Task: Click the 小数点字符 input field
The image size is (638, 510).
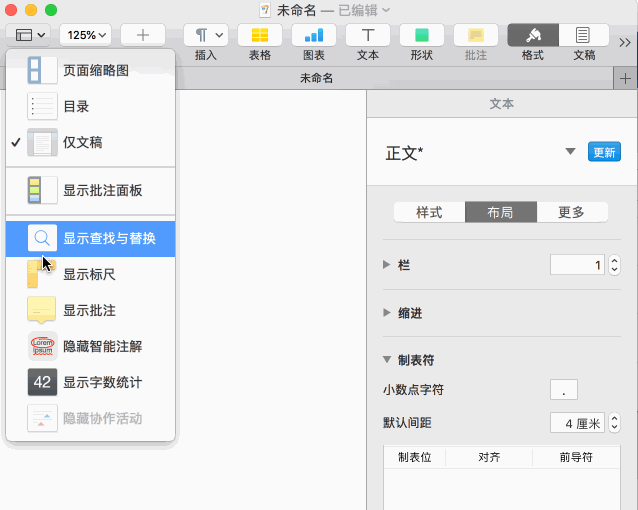Action: [563, 389]
